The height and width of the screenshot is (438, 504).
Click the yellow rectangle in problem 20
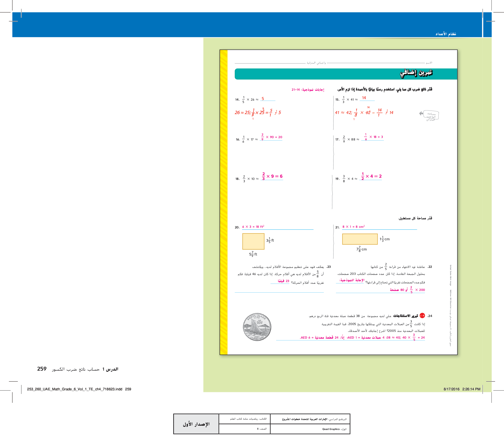click(x=253, y=241)
